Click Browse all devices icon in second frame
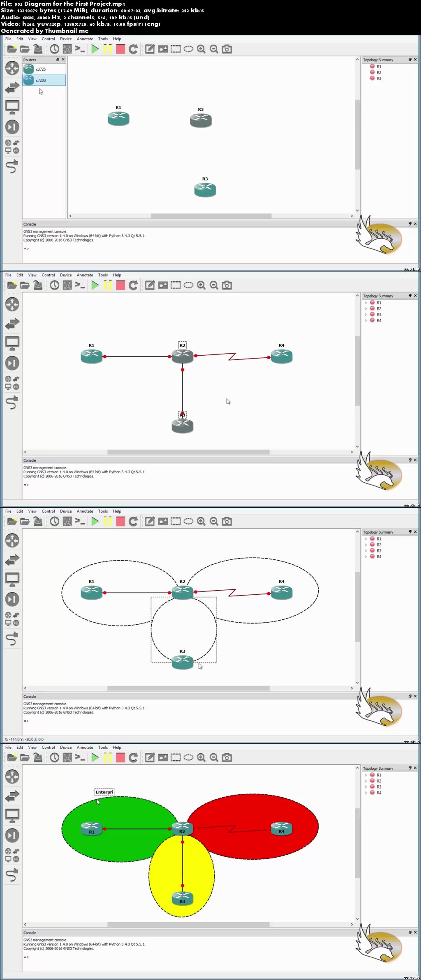Image resolution: width=421 pixels, height=980 pixels. [12, 383]
